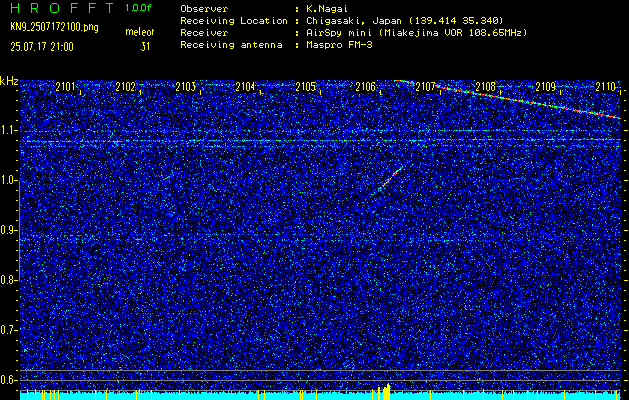Click the 0.9 kHz axis label

pos(8,230)
